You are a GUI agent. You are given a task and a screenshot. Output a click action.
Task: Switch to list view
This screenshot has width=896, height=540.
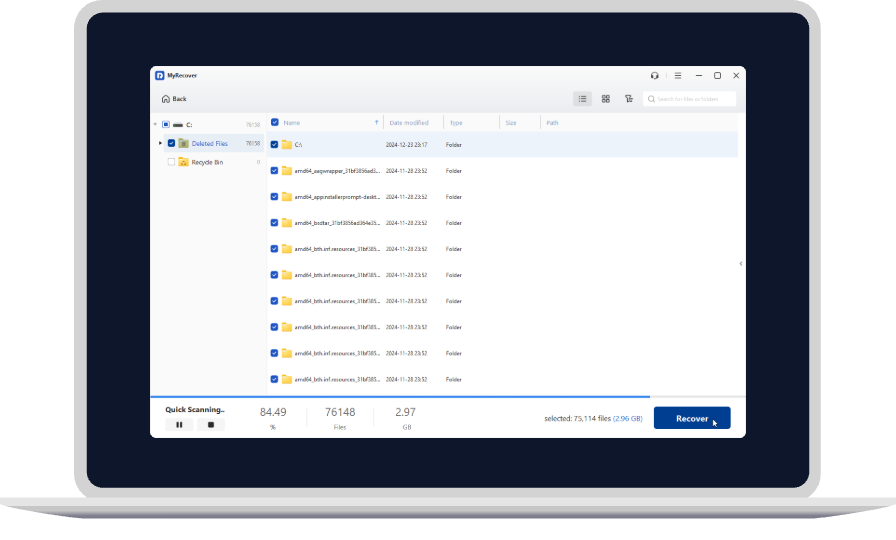(x=582, y=99)
